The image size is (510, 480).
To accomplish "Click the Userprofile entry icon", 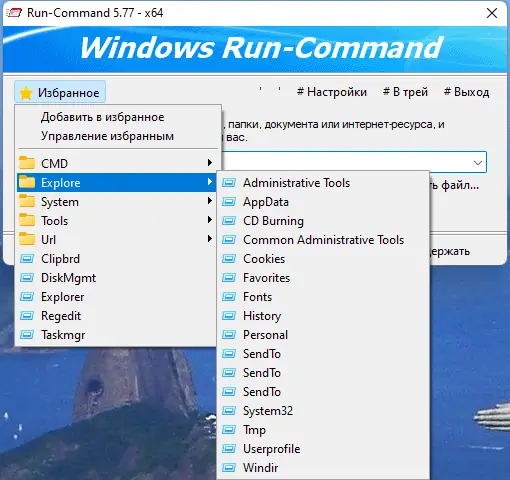I will [229, 448].
